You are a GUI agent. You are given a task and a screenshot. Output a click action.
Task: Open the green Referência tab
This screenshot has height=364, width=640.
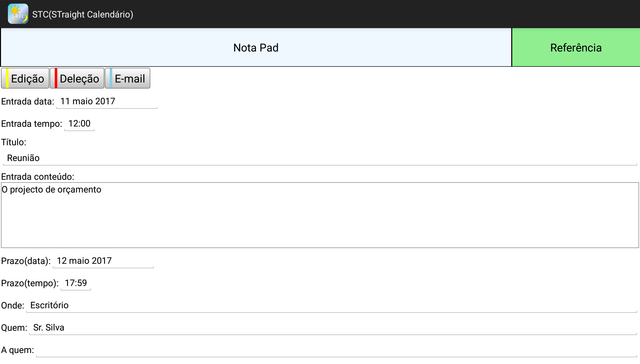click(x=576, y=47)
